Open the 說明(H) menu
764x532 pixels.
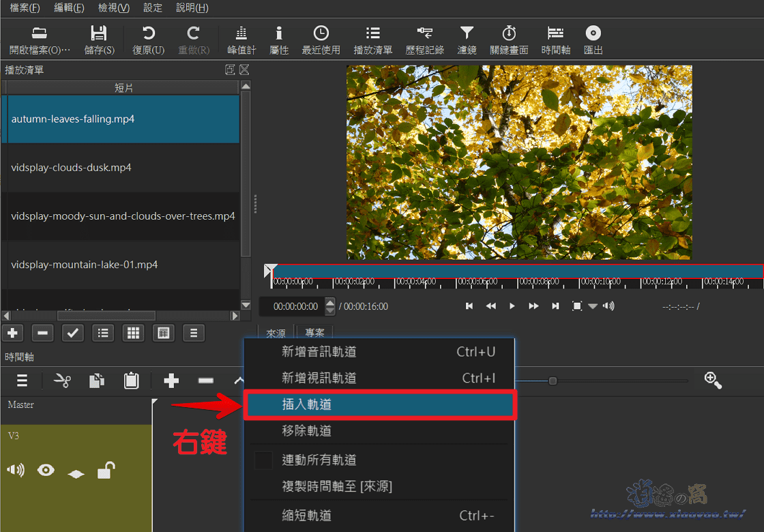(192, 8)
